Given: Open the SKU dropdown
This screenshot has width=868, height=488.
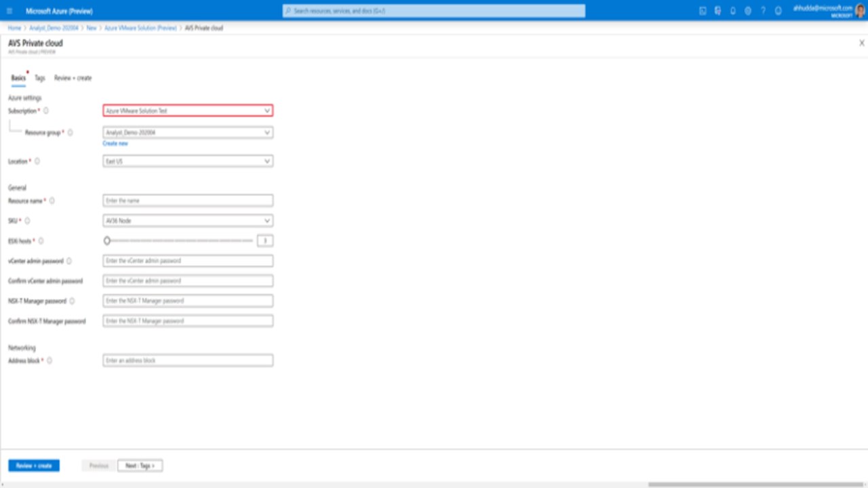Looking at the screenshot, I should pos(188,221).
